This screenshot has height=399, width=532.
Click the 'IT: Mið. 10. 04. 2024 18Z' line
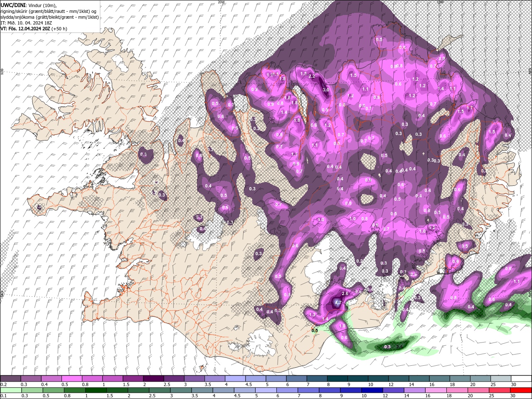pos(27,23)
